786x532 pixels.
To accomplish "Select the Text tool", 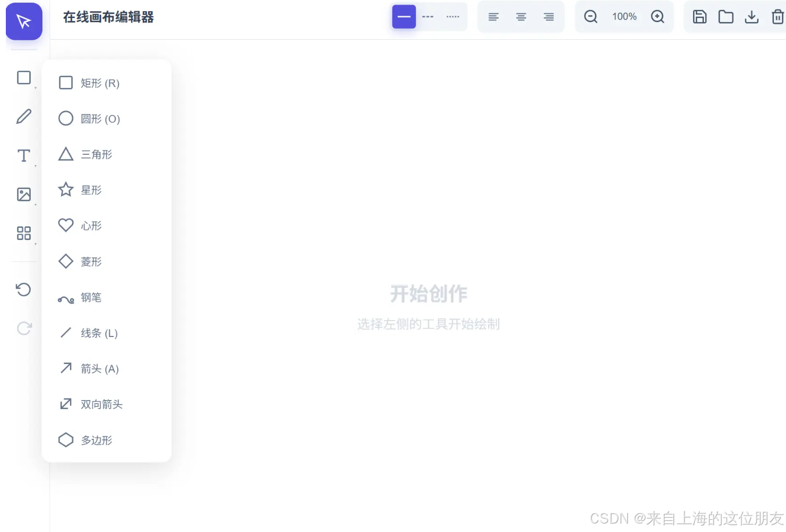I will click(x=24, y=155).
